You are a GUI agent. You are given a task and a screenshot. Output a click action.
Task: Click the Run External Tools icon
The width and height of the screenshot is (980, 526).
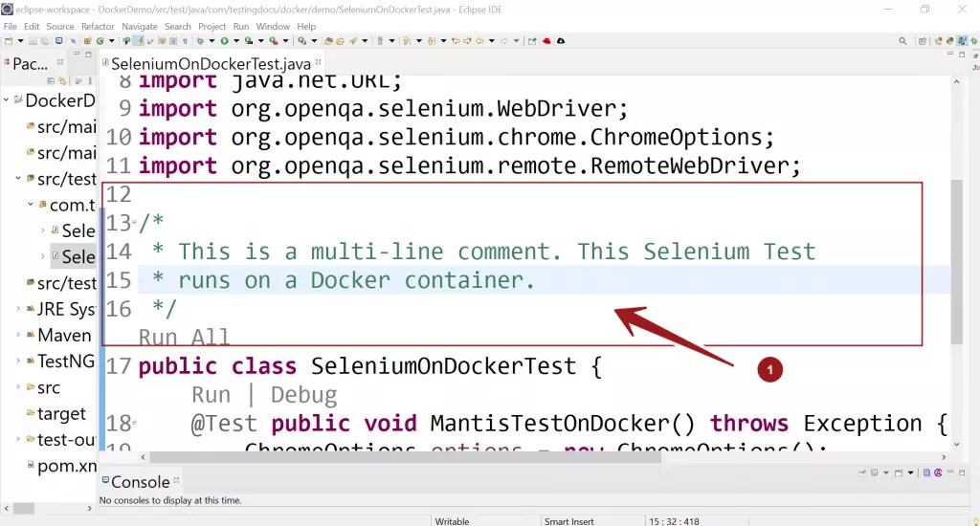point(273,40)
